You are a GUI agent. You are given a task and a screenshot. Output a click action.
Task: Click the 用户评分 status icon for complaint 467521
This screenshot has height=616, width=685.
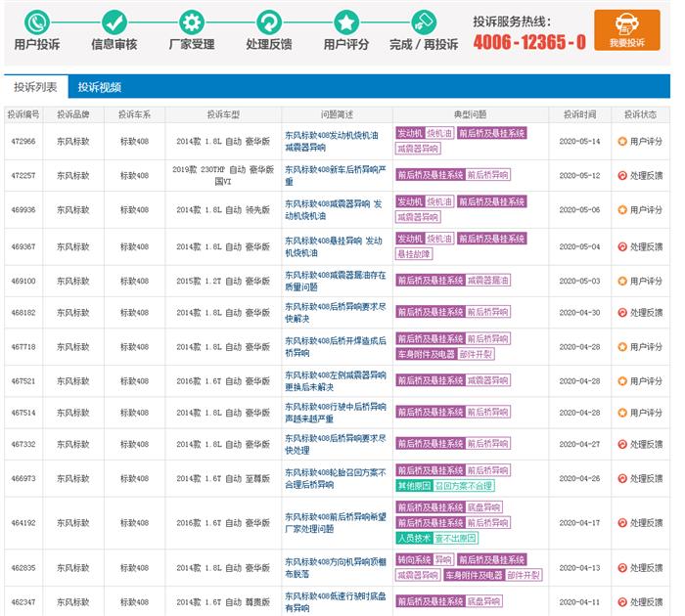click(622, 381)
